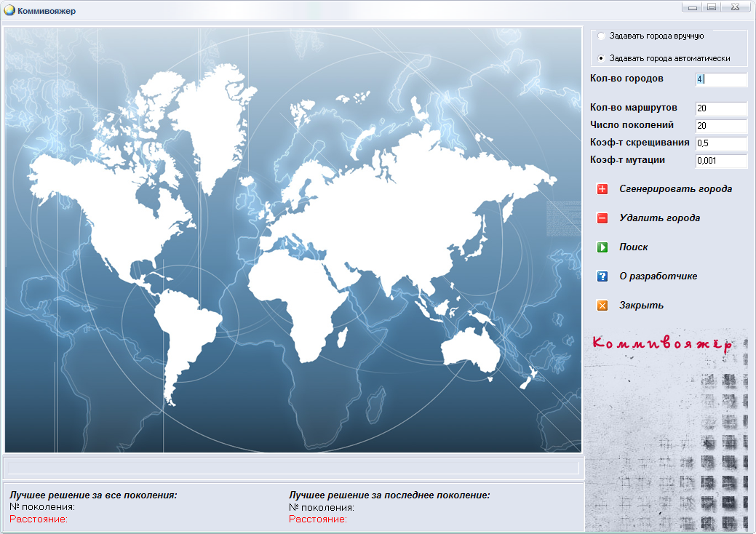Click 'Удалить города' button label

(x=659, y=218)
